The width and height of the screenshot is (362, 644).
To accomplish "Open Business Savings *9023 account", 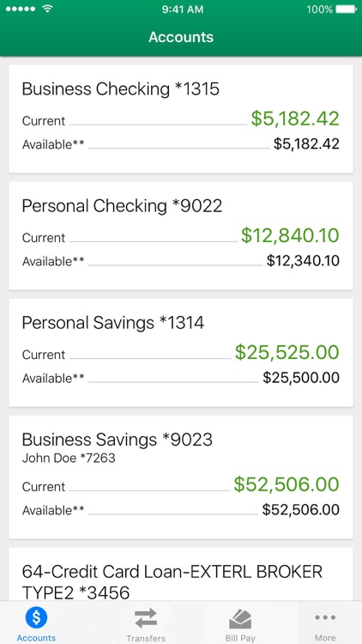I will click(x=181, y=477).
